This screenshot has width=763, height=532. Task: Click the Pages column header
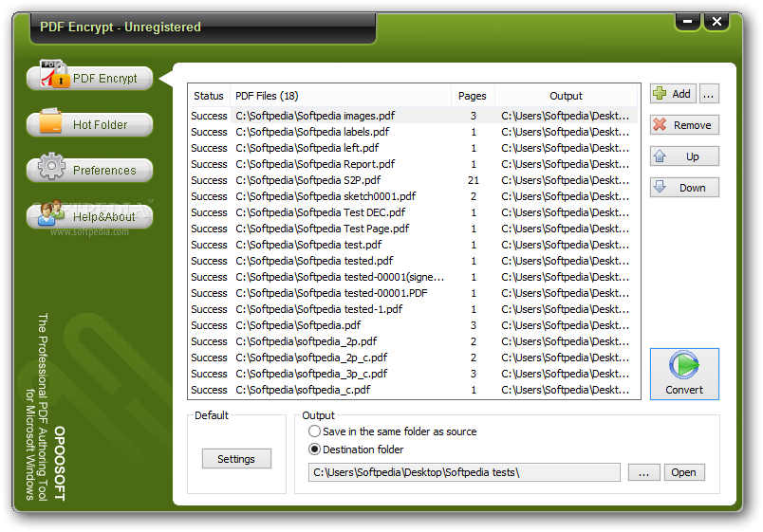473,96
